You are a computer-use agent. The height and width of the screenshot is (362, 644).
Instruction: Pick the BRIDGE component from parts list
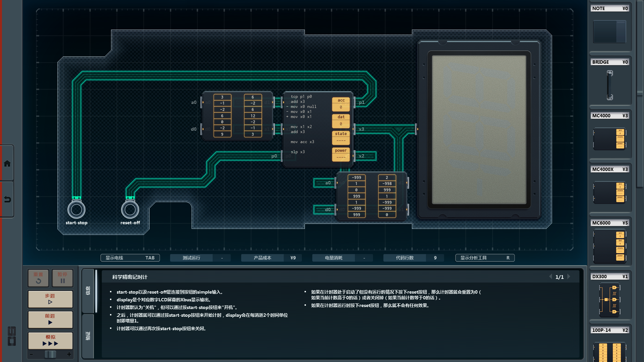(609, 85)
